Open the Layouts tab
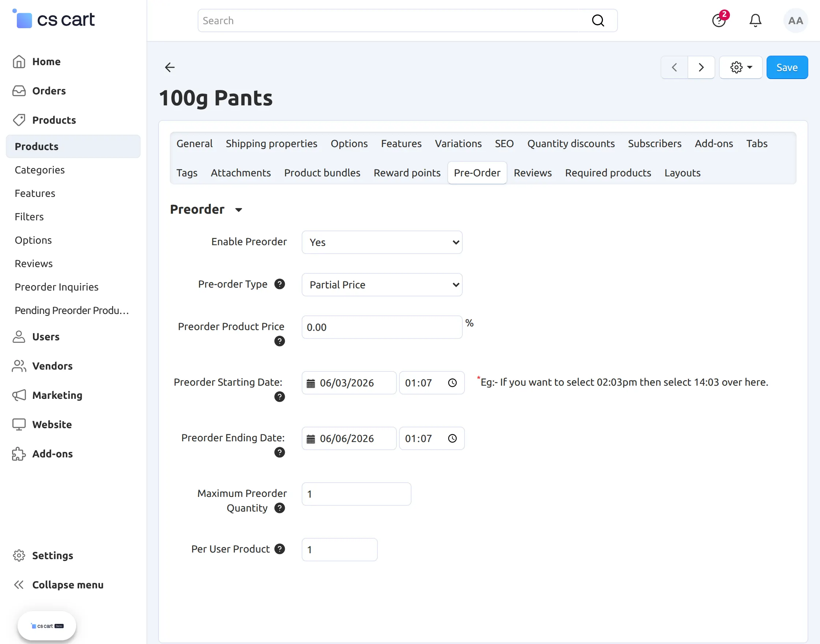 (682, 173)
